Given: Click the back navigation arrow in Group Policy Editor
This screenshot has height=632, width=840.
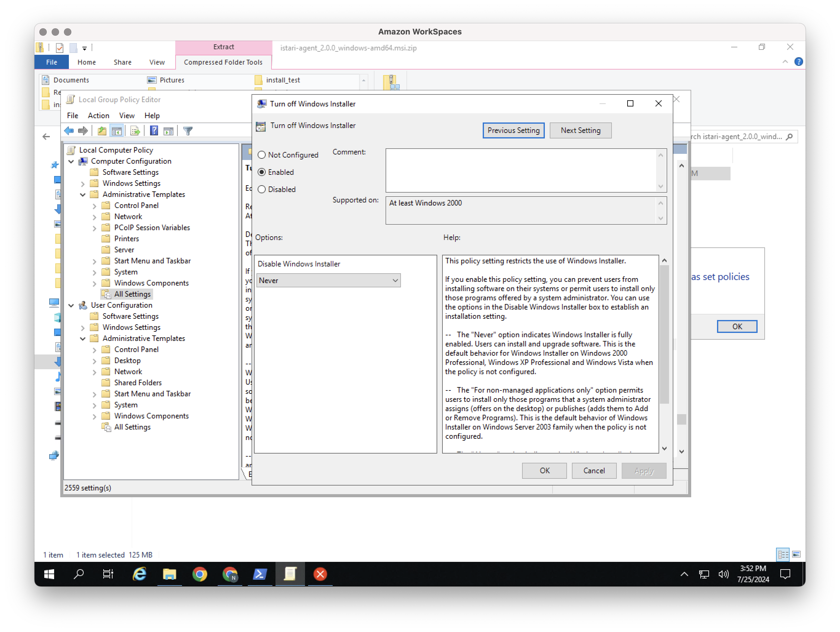Looking at the screenshot, I should [69, 131].
